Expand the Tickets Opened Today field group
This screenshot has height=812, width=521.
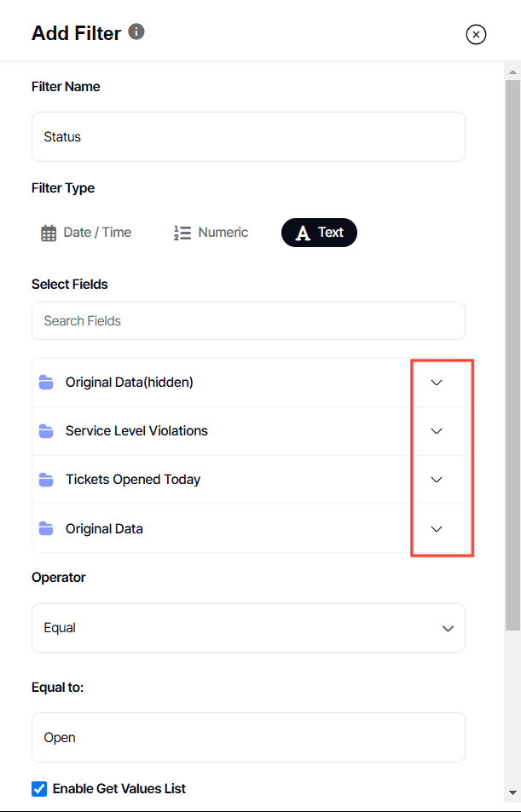tap(437, 479)
